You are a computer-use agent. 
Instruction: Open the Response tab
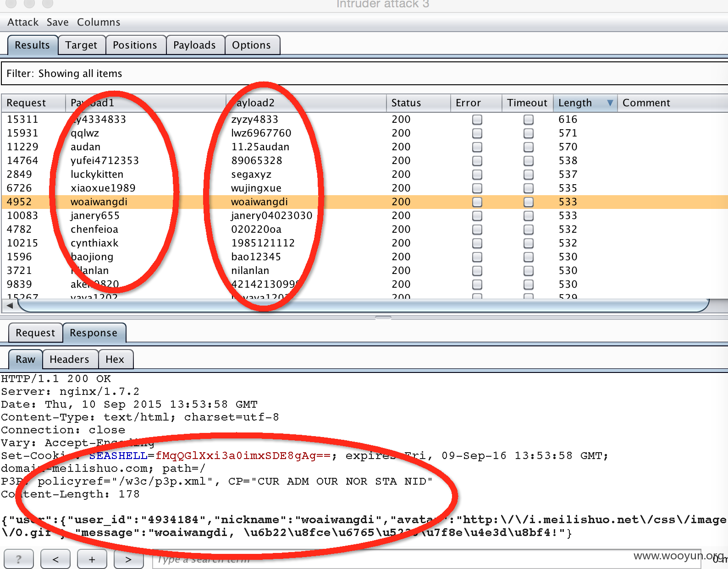[x=94, y=333]
